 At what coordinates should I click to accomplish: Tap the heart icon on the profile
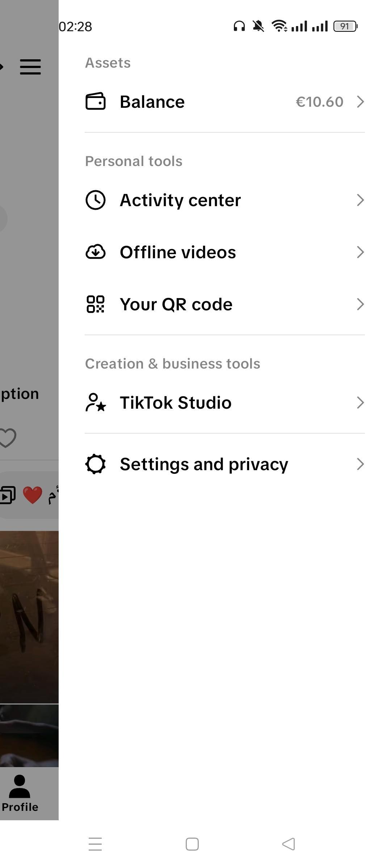[8, 438]
